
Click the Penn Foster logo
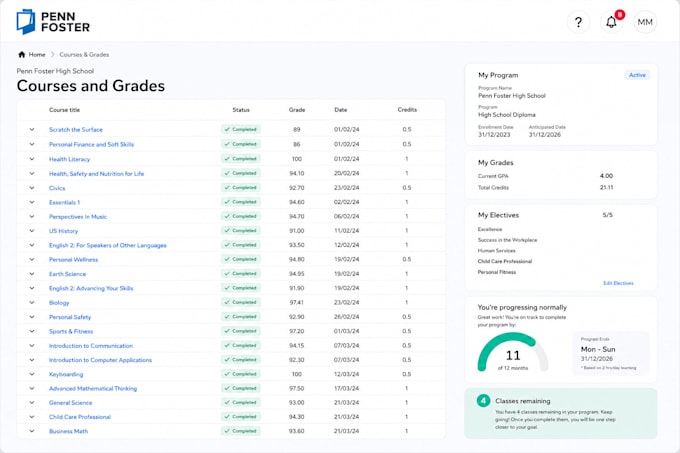[53, 22]
